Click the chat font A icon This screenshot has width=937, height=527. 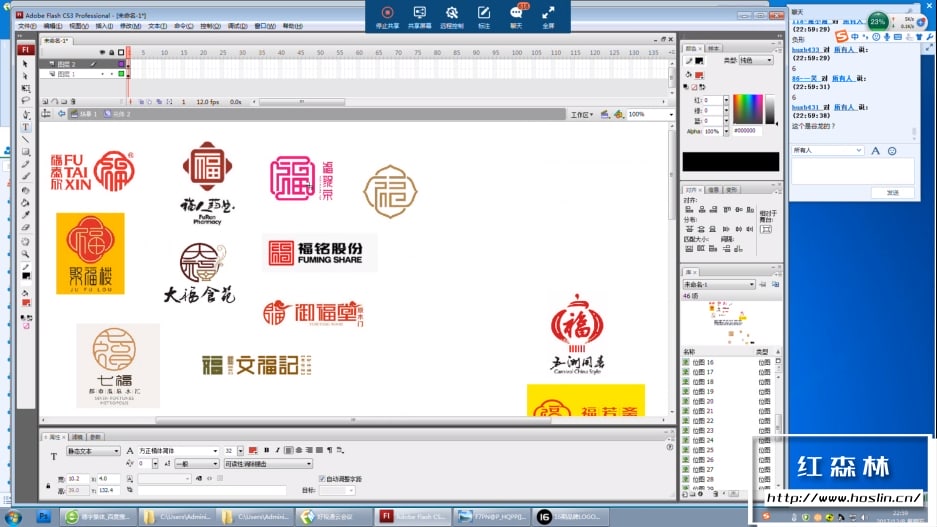[x=875, y=151]
